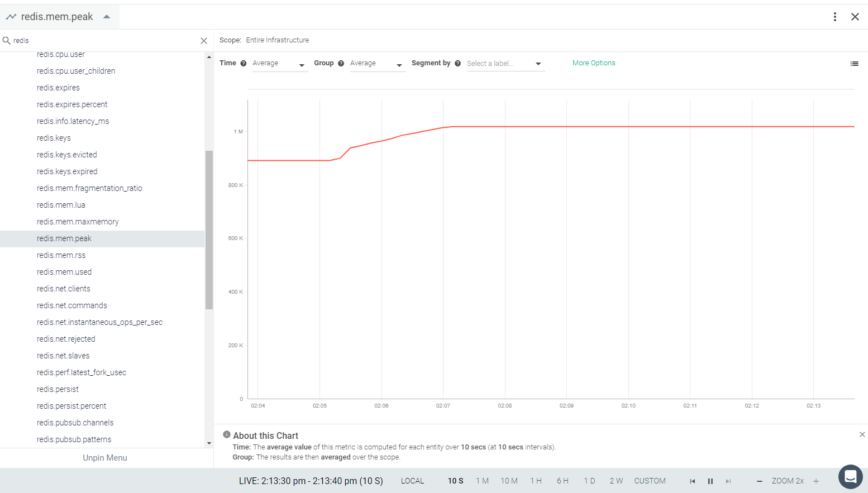Toggle the chart legend list icon
Image resolution: width=868 pixels, height=493 pixels.
point(855,64)
